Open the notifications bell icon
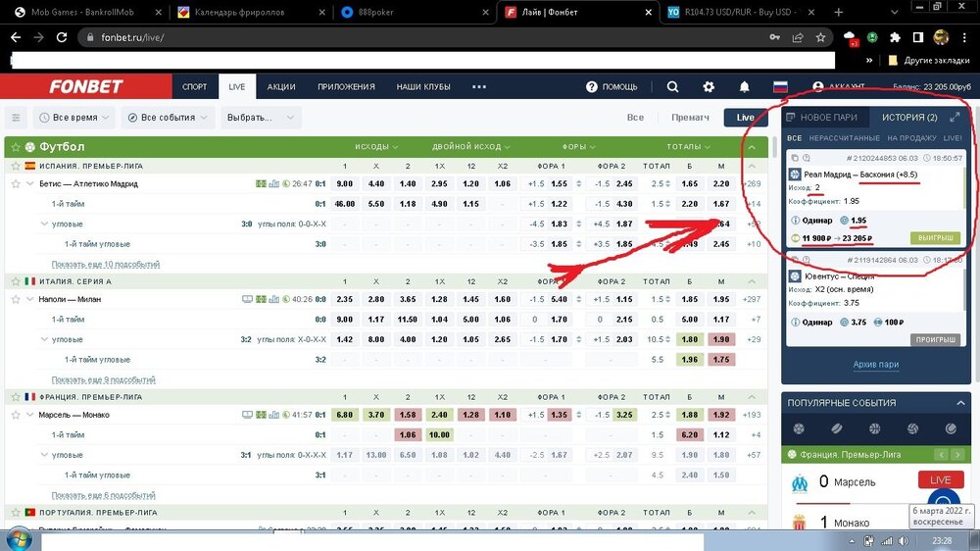Viewport: 980px width, 551px height. (x=744, y=86)
